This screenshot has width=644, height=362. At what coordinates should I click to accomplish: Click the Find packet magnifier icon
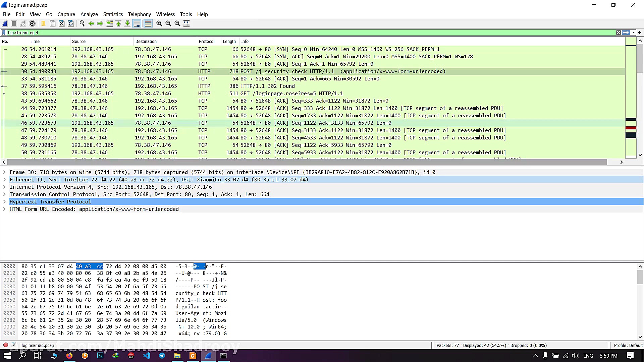coord(82,23)
